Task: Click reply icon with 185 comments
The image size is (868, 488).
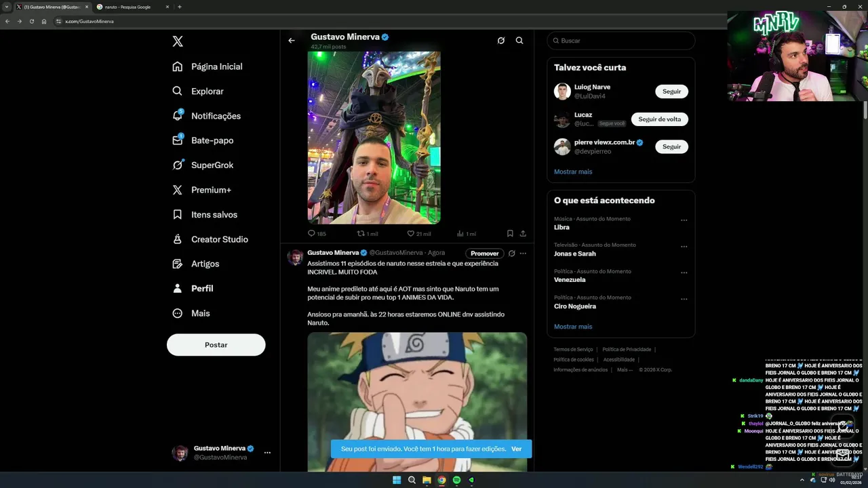Action: [x=312, y=233]
